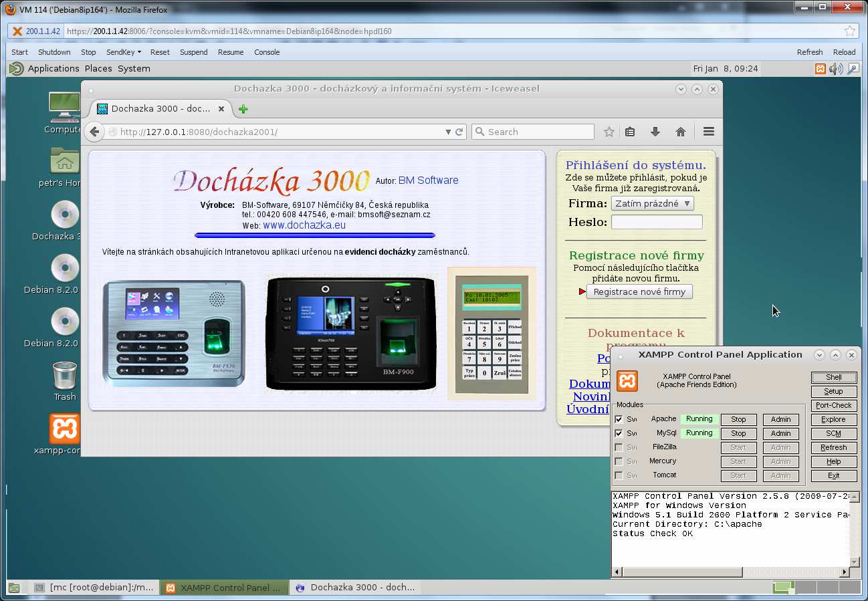Click Shutdown in the VM toolbar
The width and height of the screenshot is (868, 601).
pos(54,52)
